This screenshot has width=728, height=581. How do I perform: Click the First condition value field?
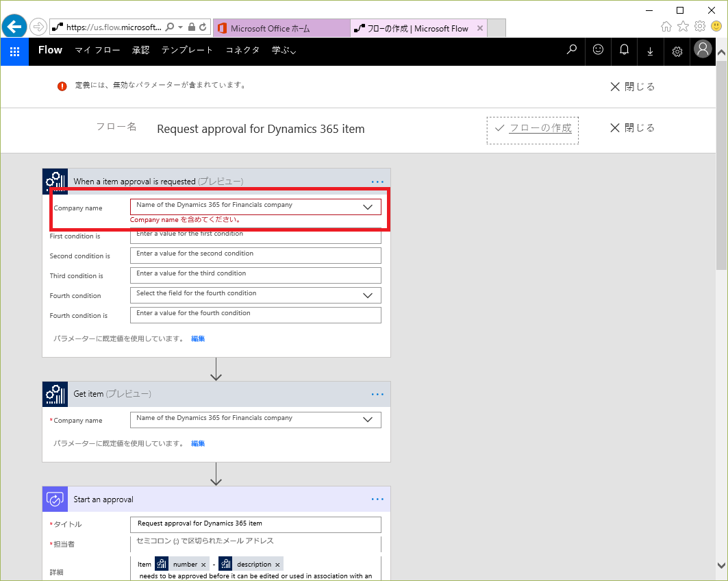(256, 236)
